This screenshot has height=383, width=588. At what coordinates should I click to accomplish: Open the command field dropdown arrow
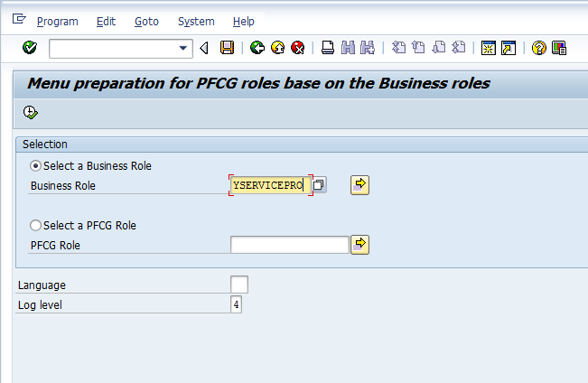(x=183, y=48)
